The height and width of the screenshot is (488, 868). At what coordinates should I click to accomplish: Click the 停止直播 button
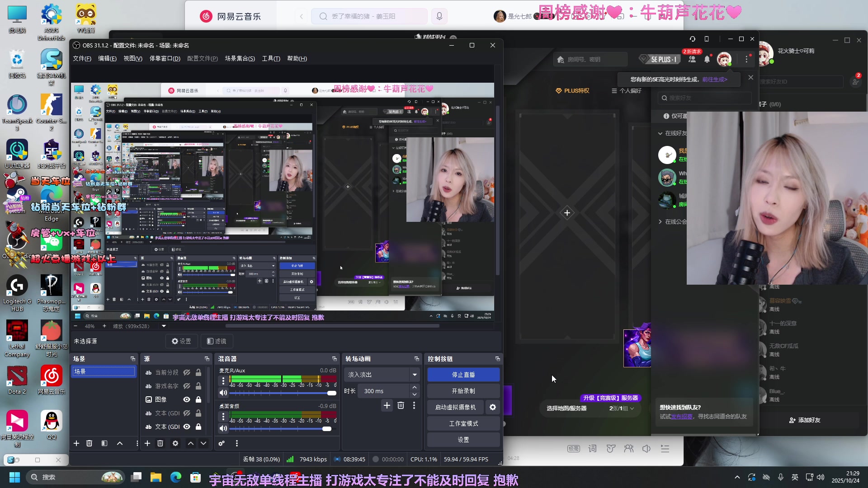[x=463, y=375]
